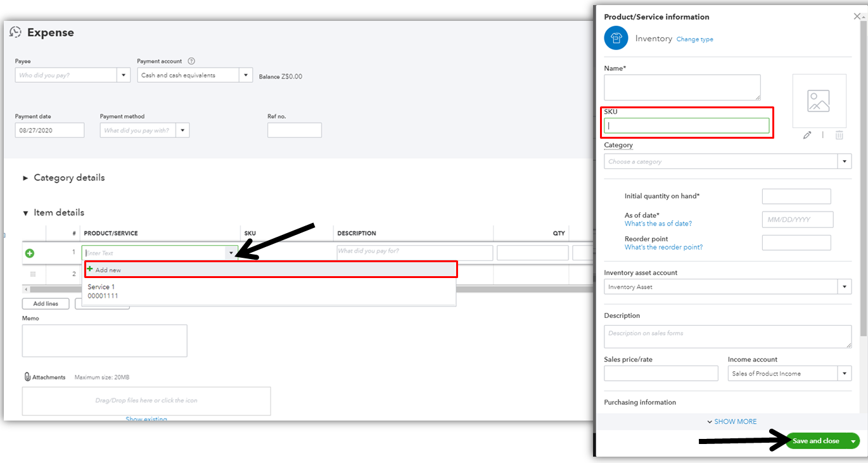Click the Payment method field
This screenshot has height=463, width=868.
(138, 130)
